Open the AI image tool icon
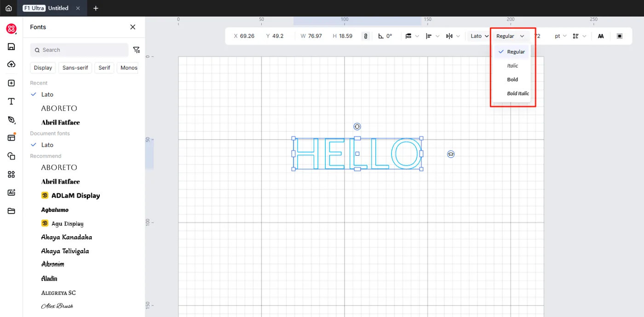Image resolution: width=644 pixels, height=317 pixels. point(11,192)
